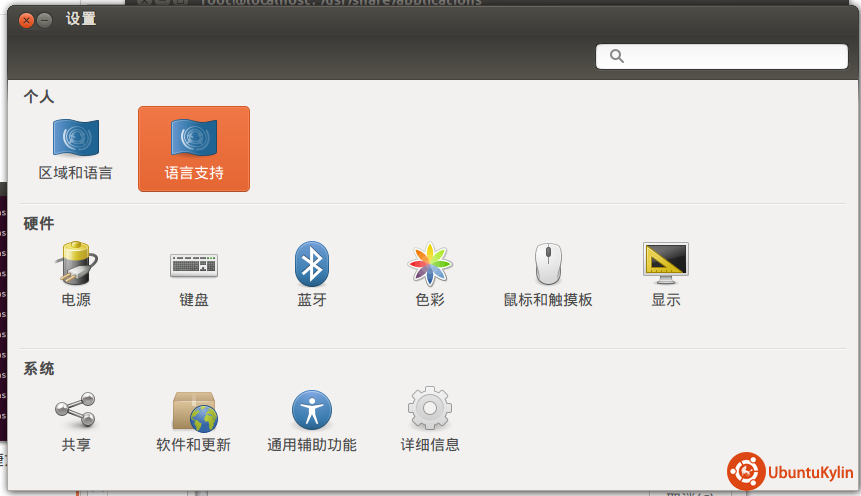Open the 显示 display settings
This screenshot has width=861, height=496.
pos(666,274)
